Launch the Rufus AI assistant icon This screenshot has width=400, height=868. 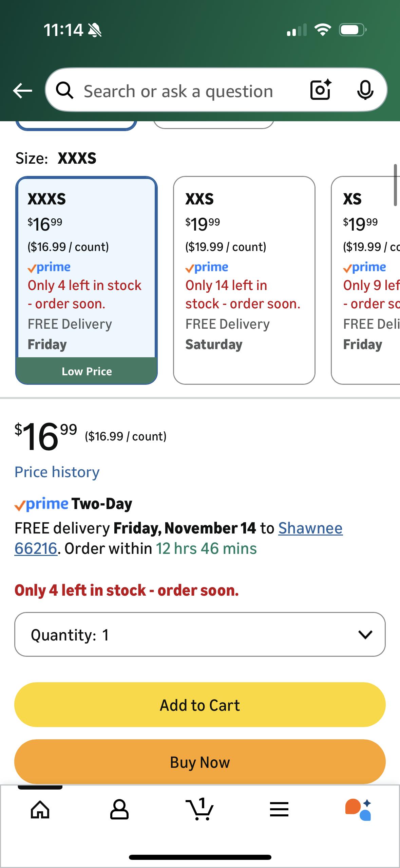[358, 810]
